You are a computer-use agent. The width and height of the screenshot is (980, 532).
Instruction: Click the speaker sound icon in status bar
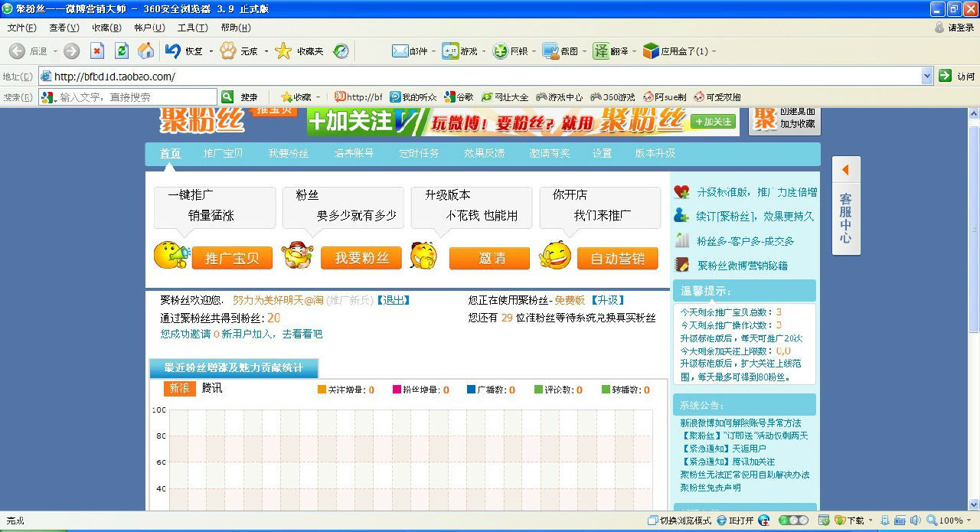(915, 521)
